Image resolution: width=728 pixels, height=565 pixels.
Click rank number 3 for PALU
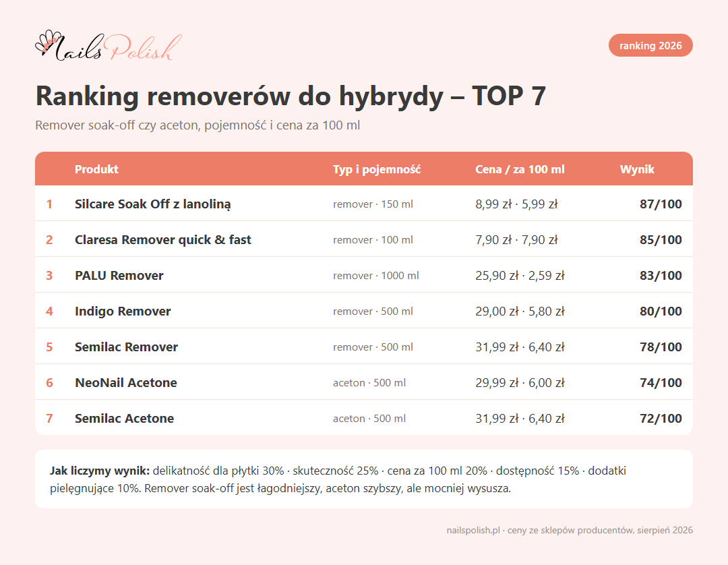(49, 275)
